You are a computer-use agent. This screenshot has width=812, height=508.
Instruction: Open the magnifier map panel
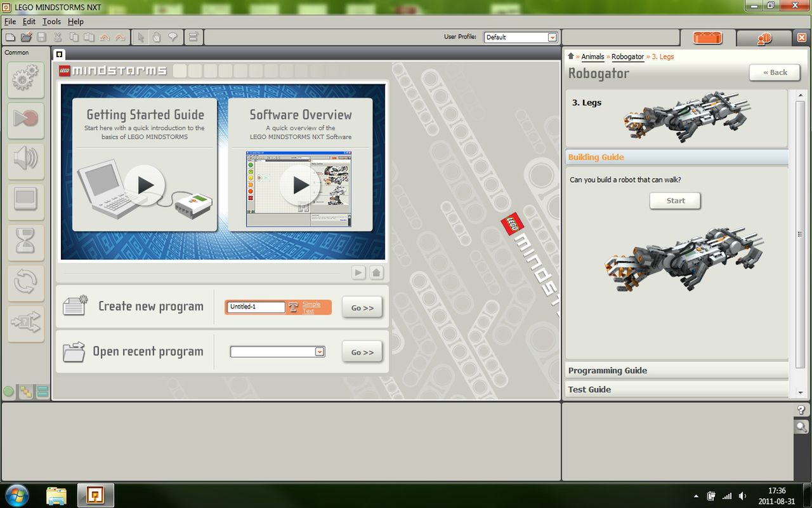point(801,427)
